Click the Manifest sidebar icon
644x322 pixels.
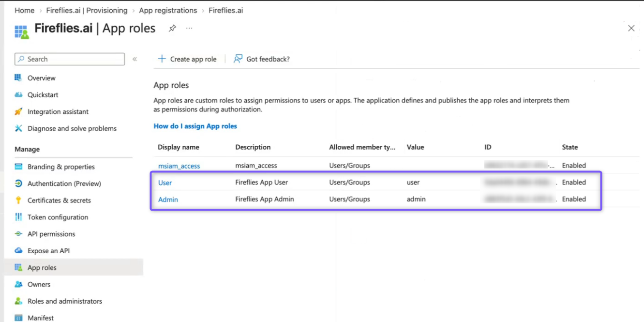coord(18,318)
